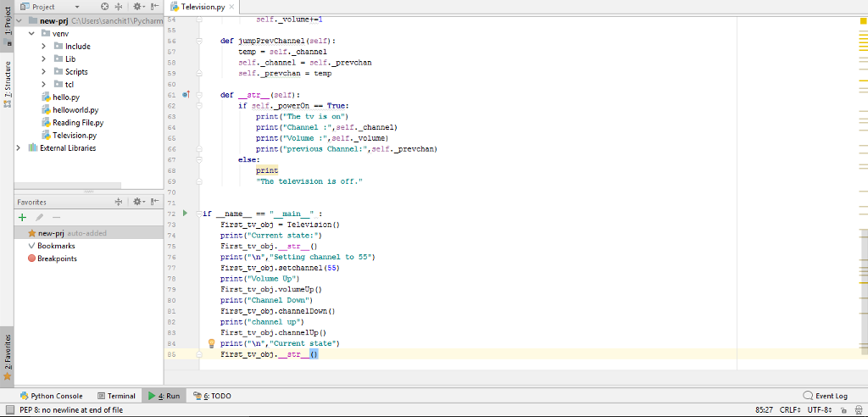The width and height of the screenshot is (868, 417).
Task: Click the run gutter arrow beside the main block
Action: click(x=185, y=213)
